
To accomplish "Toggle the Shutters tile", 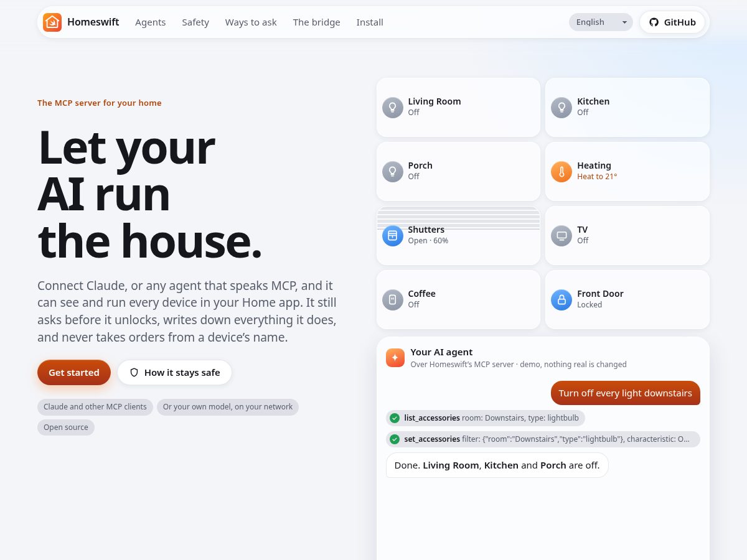I will [458, 236].
